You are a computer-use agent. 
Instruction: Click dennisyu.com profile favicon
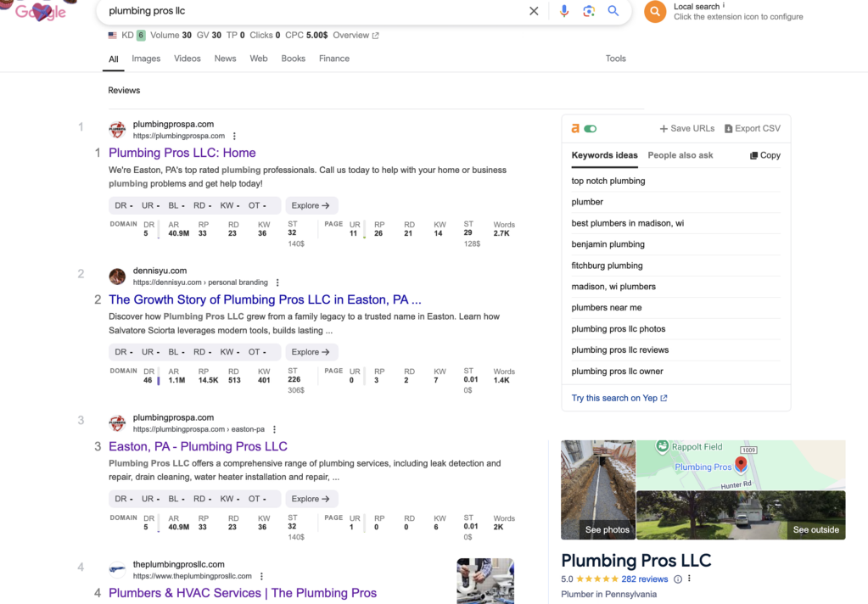[117, 277]
